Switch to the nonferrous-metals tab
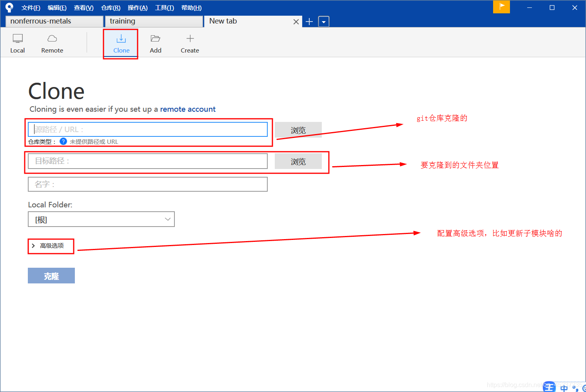 coord(54,21)
